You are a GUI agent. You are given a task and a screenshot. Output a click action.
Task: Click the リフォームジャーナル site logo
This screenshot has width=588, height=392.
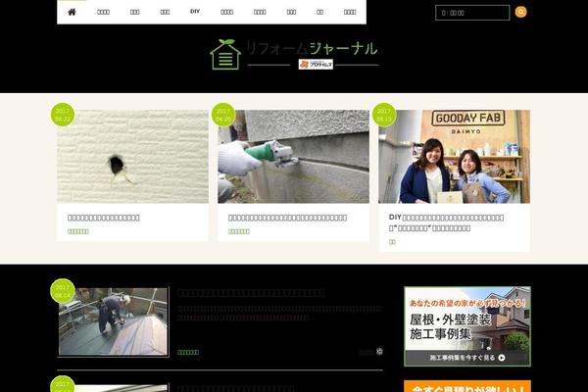pyautogui.click(x=294, y=55)
